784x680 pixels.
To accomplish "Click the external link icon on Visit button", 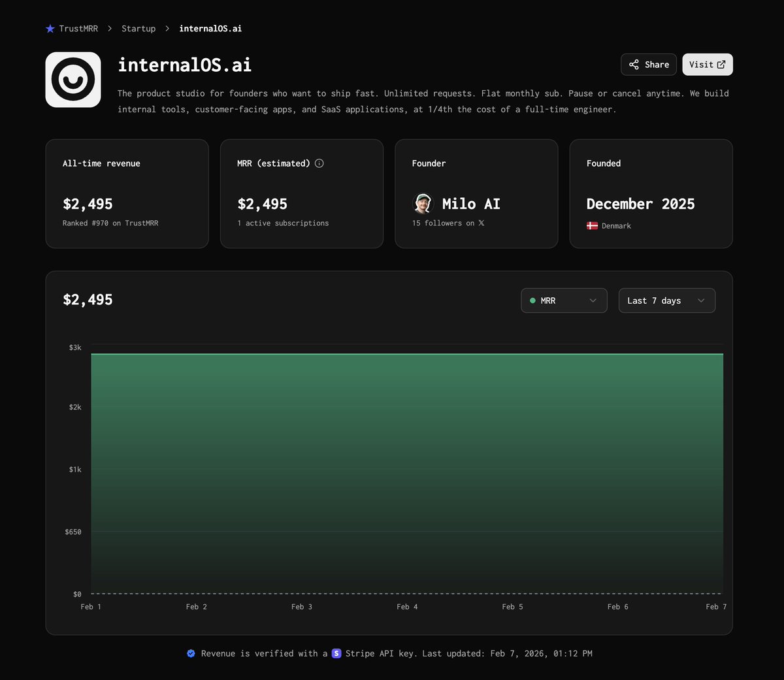I will (721, 64).
